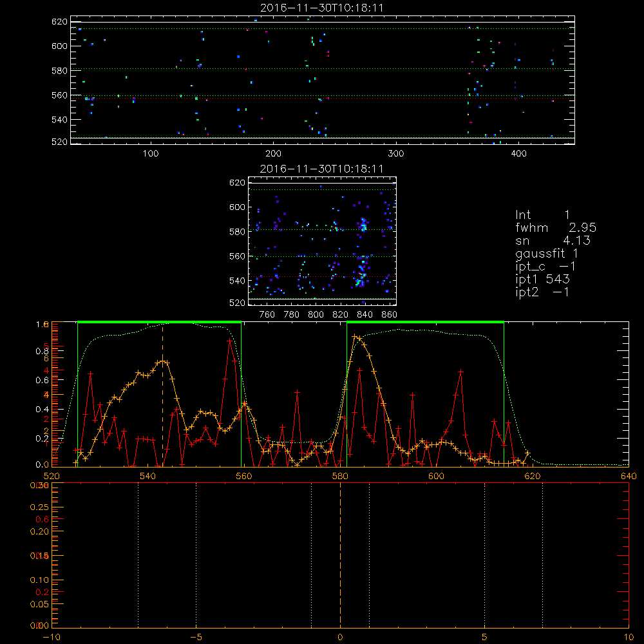Click y-axis label 580 on middle plot

coord(237,232)
